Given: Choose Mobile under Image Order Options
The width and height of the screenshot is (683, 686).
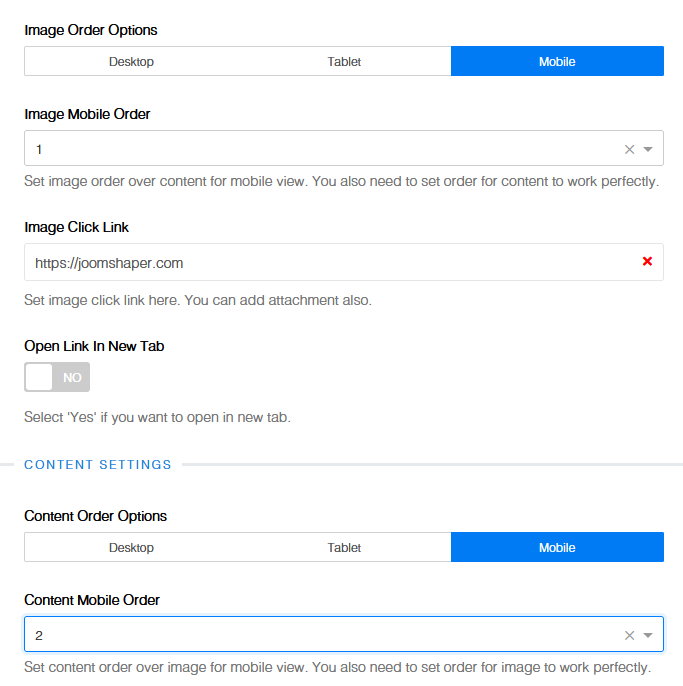Looking at the screenshot, I should pyautogui.click(x=557, y=61).
